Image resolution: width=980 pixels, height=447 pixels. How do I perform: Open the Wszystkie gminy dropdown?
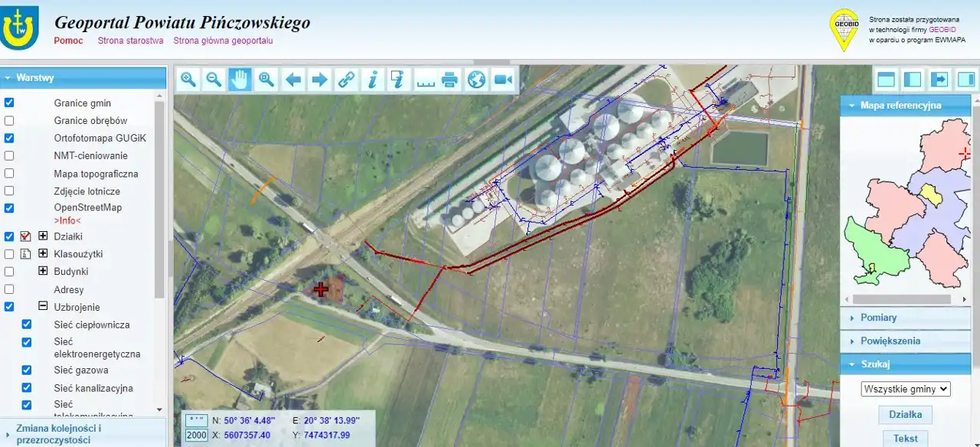coord(906,389)
